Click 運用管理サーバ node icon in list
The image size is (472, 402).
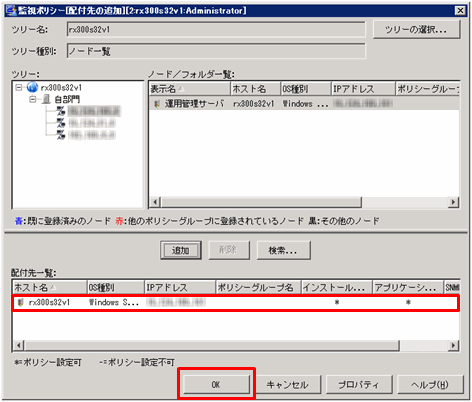point(157,104)
